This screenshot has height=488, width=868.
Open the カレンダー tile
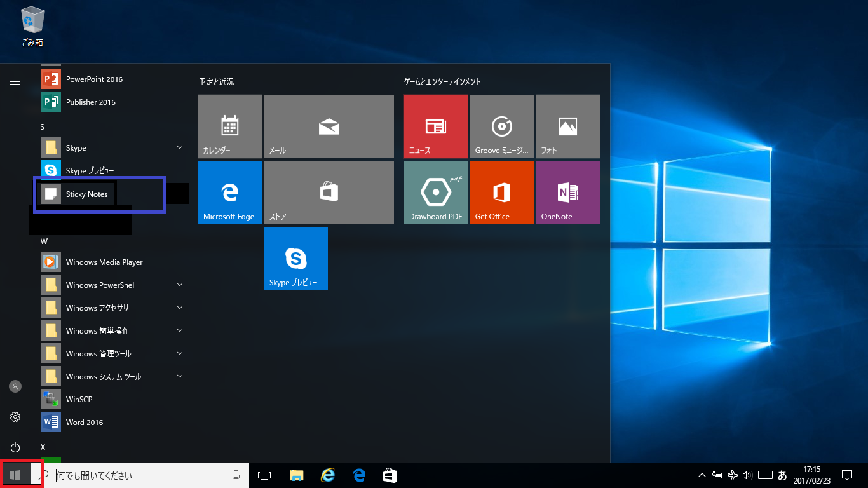pyautogui.click(x=230, y=126)
